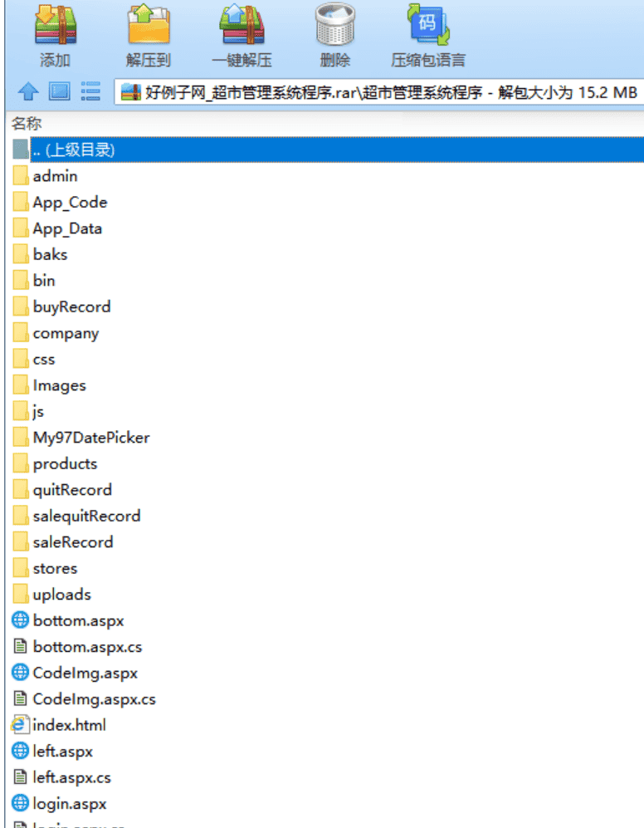This screenshot has width=644, height=828.
Task: Switch to list details view
Action: pyautogui.click(x=90, y=91)
